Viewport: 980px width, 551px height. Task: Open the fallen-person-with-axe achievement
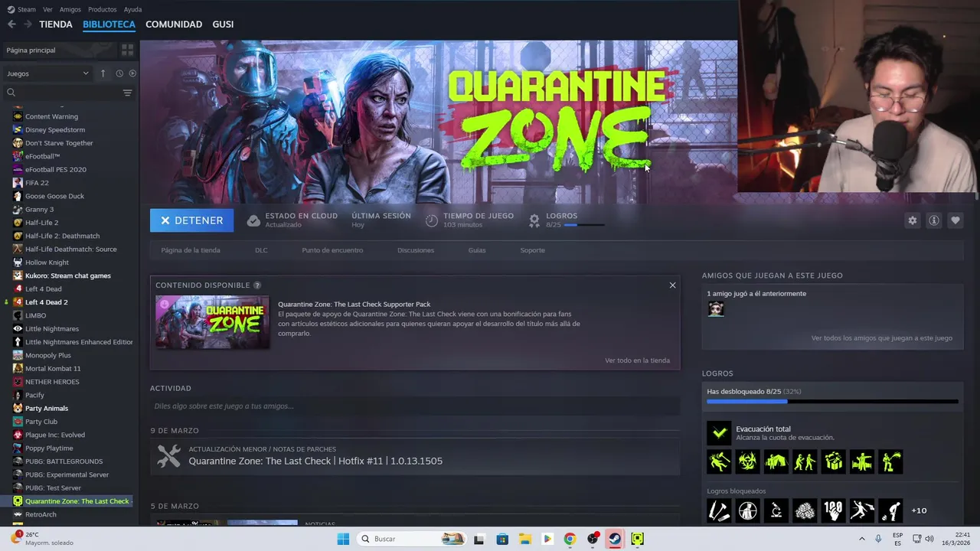[719, 461]
